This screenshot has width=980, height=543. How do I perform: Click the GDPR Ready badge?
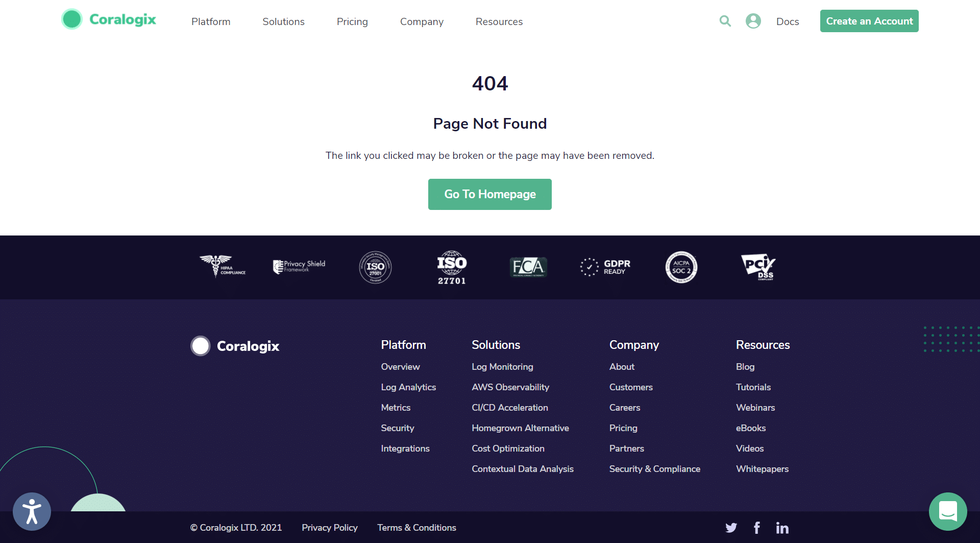coord(605,267)
